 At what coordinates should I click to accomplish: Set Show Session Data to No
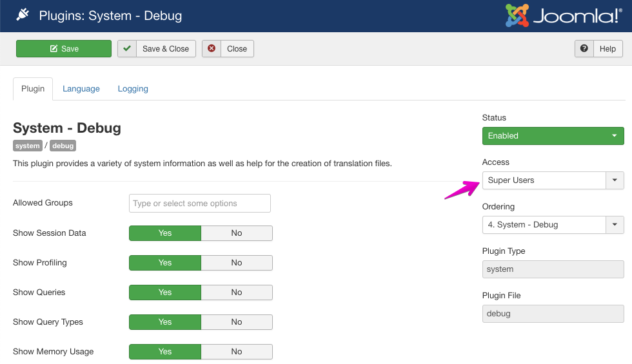coord(237,233)
